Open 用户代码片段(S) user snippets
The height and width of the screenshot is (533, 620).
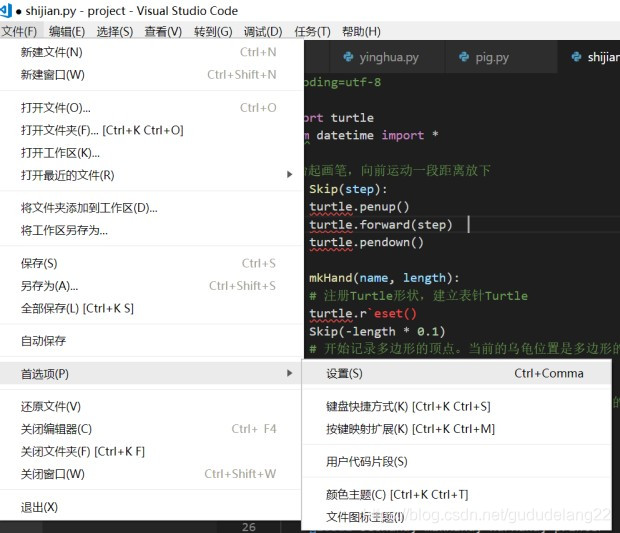456,462
